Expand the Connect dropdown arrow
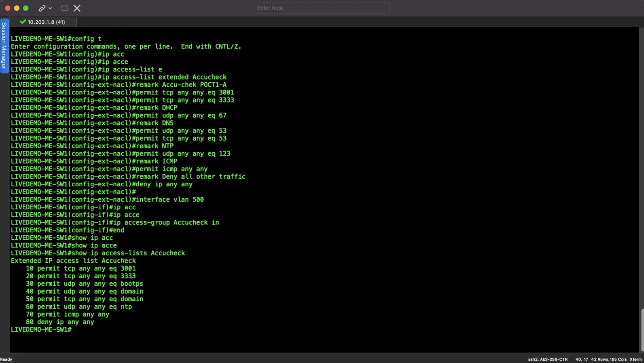644x363 pixels. [50, 8]
